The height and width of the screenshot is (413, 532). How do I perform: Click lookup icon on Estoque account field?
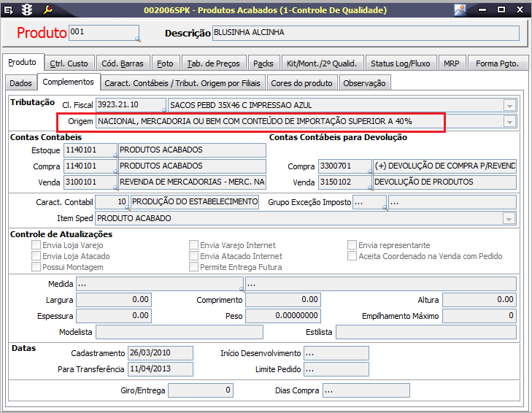(116, 155)
